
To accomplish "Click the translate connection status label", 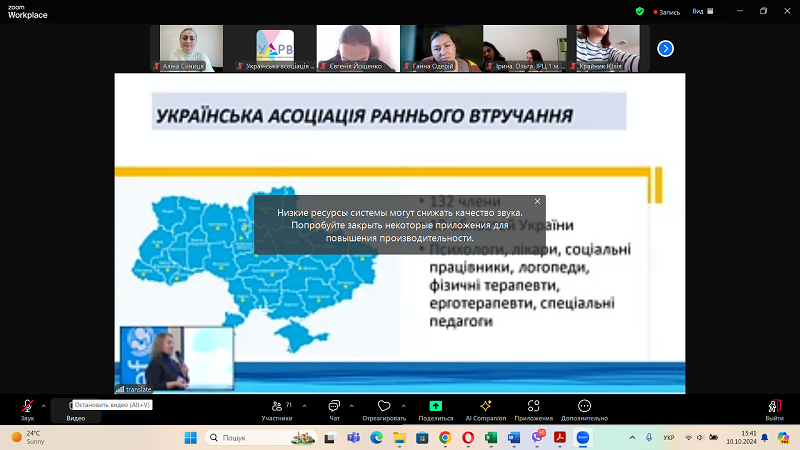I will (x=134, y=389).
